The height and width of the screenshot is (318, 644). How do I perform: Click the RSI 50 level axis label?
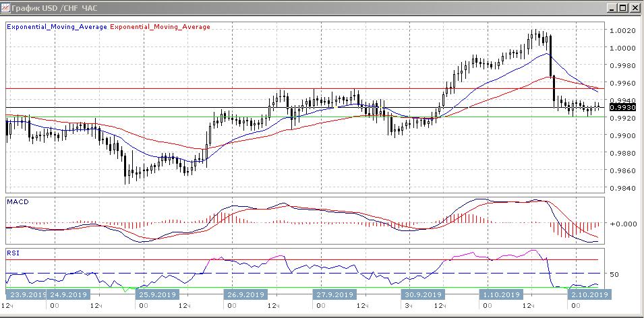tap(614, 275)
